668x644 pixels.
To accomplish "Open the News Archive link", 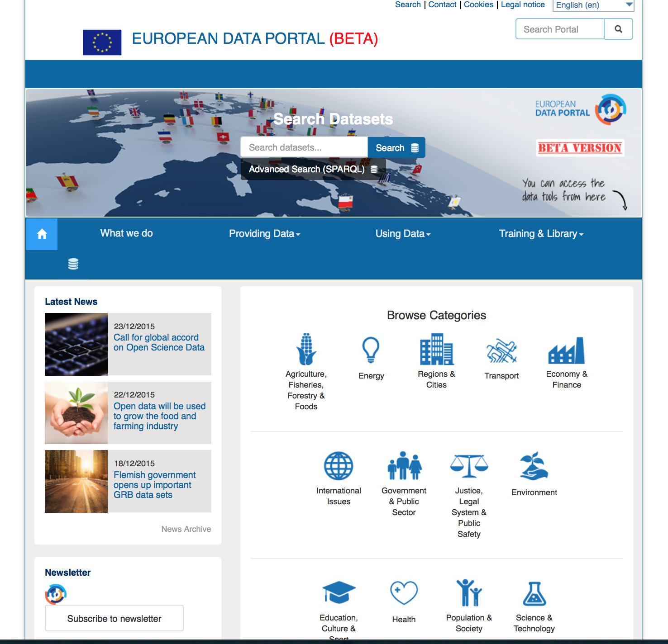I will coord(186,529).
